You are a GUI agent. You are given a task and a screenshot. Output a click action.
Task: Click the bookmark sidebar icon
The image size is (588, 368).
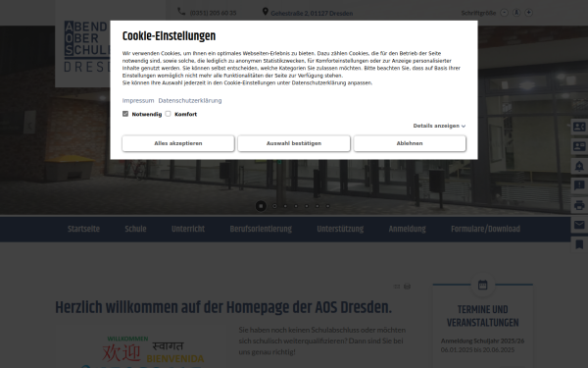pyautogui.click(x=579, y=244)
